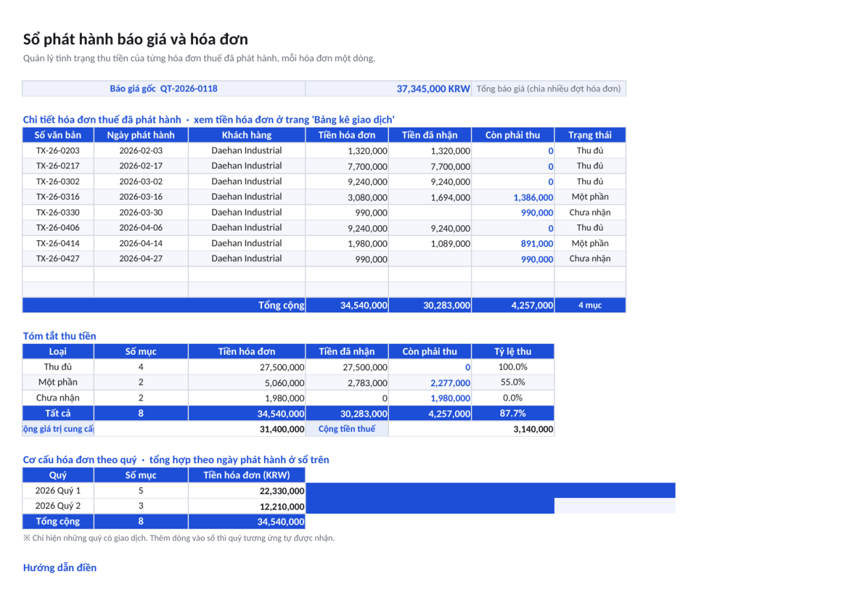Viewport: 868px width, 614px height.
Task: Click the issue date 2026-03-16
Action: 141,196
